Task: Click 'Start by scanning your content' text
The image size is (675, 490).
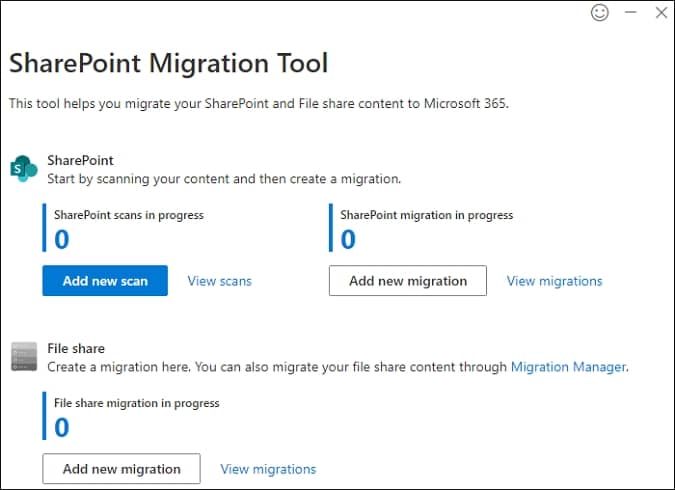Action: [224, 179]
